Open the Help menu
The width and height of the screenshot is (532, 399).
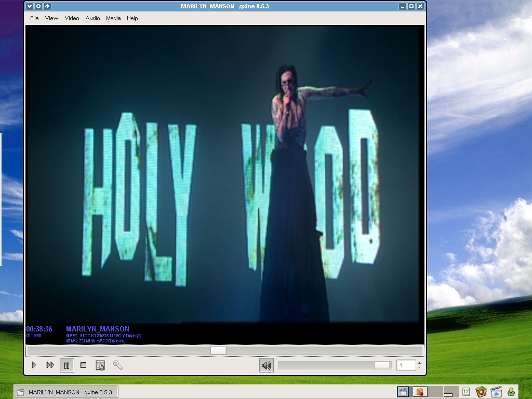coord(132,18)
